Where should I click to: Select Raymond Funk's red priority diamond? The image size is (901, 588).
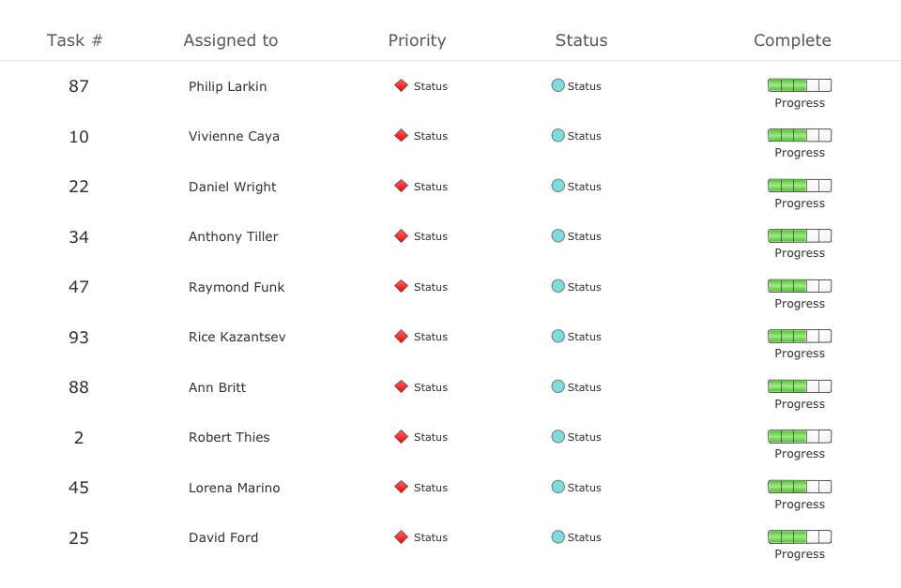pos(401,286)
